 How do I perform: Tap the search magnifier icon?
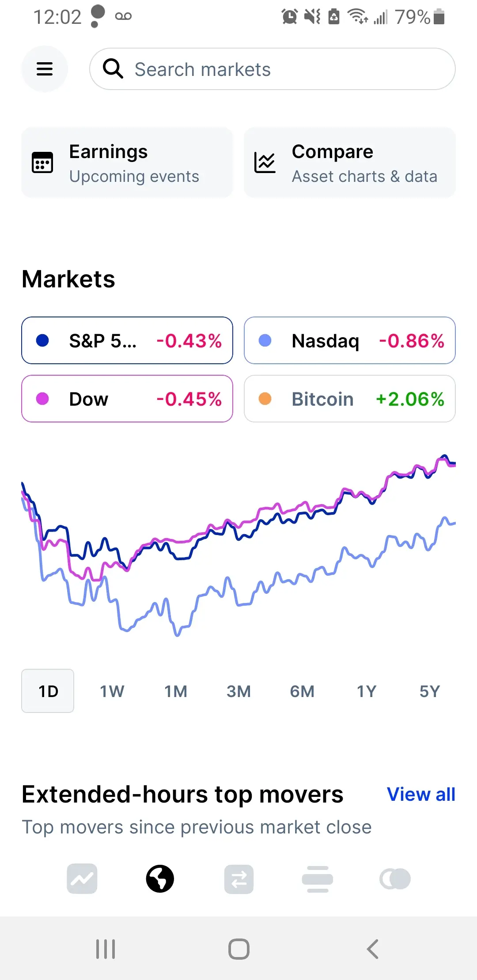click(x=113, y=69)
